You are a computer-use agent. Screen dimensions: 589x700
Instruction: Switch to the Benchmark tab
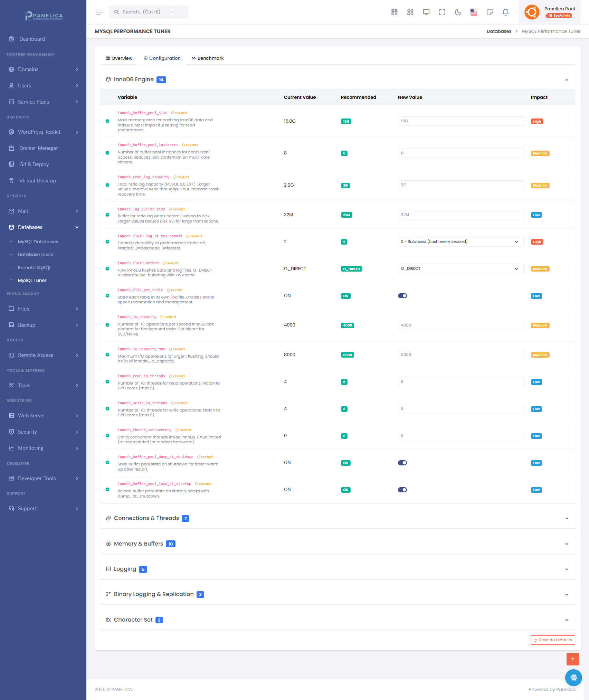(x=207, y=58)
